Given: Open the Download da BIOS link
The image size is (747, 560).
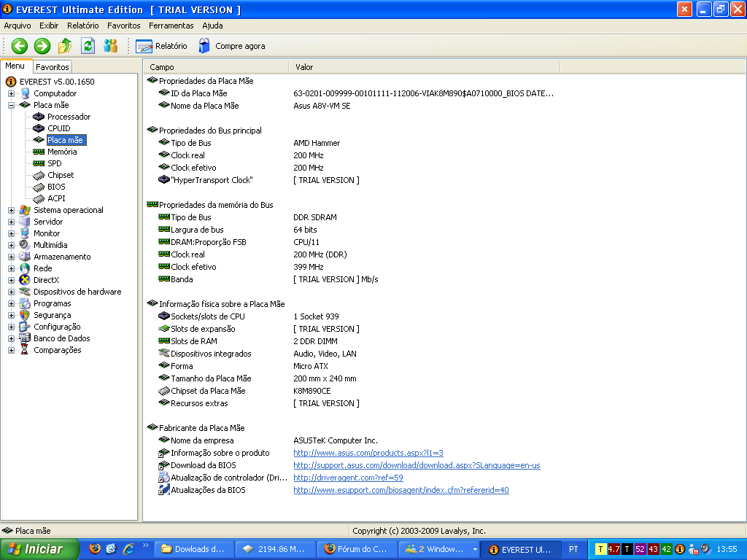Looking at the screenshot, I should click(417, 465).
